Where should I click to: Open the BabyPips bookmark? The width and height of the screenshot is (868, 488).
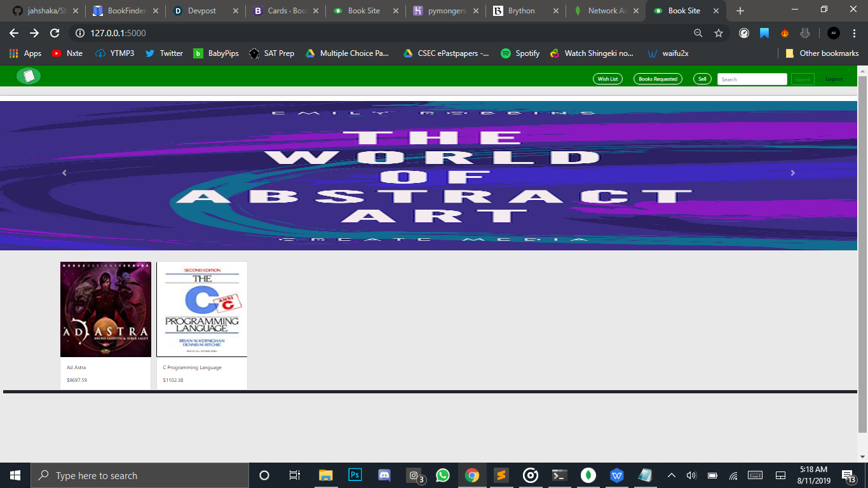pos(216,53)
